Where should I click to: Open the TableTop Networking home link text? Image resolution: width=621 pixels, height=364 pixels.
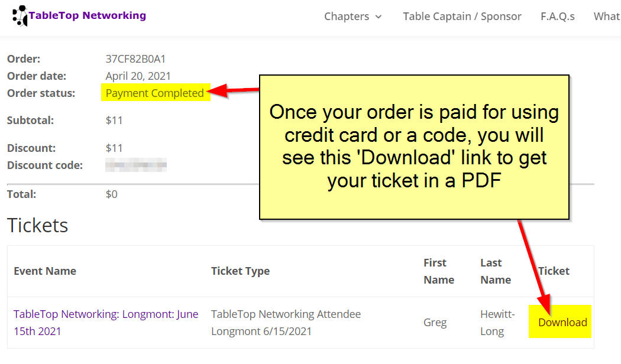[x=88, y=16]
